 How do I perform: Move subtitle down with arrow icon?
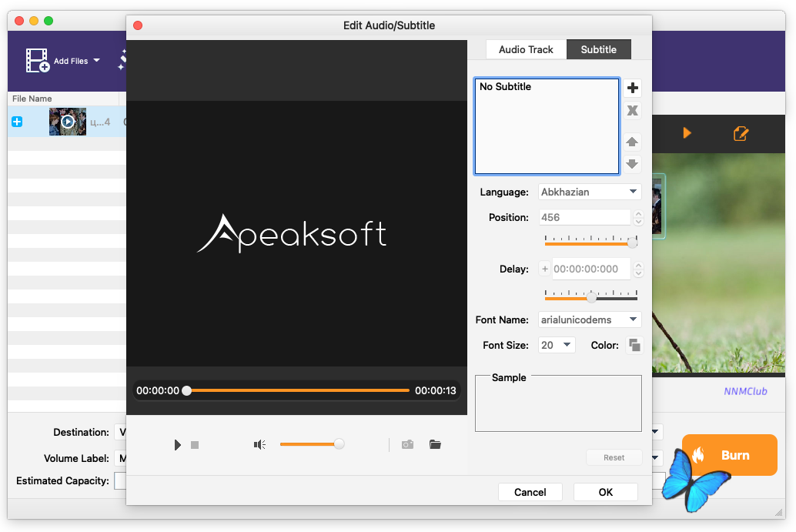pos(632,163)
